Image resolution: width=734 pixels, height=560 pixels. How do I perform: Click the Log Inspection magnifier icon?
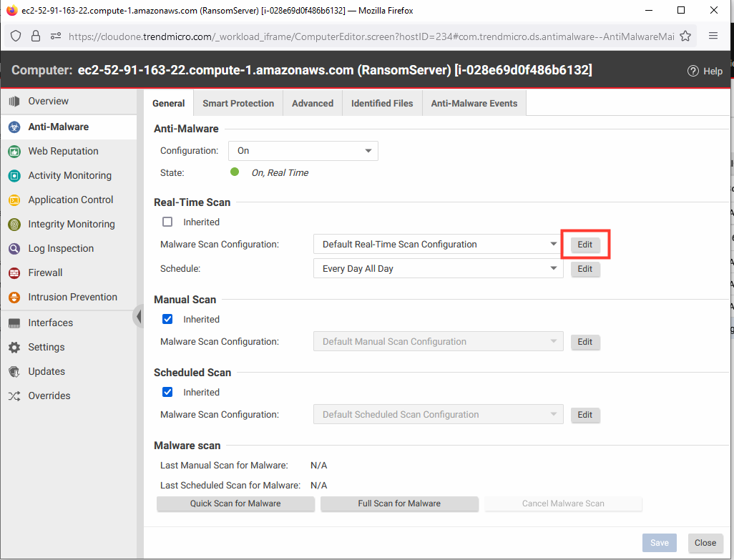point(14,248)
